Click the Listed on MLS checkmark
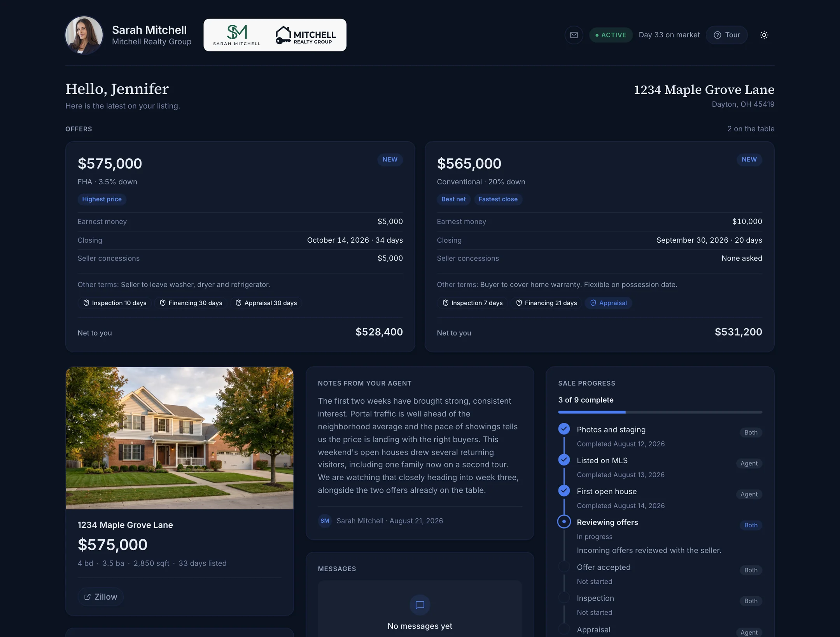Image resolution: width=840 pixels, height=637 pixels. coord(564,460)
